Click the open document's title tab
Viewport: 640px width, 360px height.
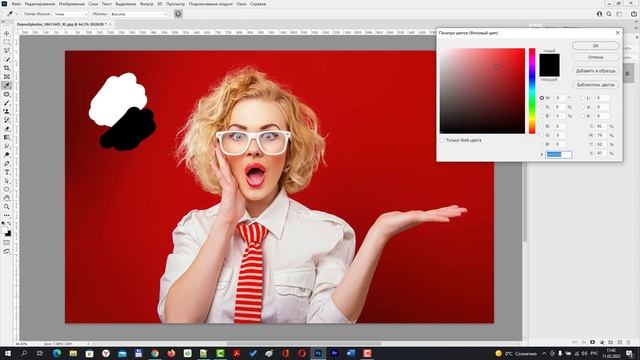[62, 24]
